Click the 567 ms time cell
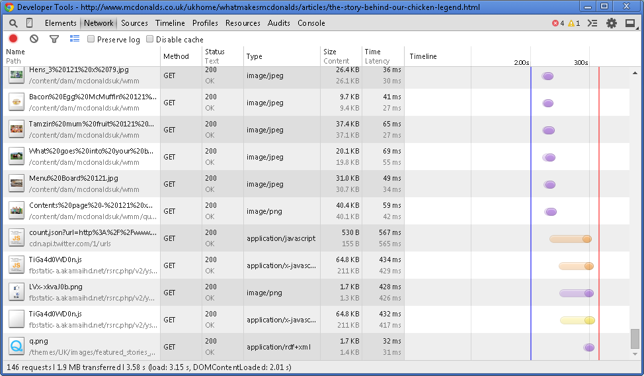This screenshot has width=644, height=376. coord(390,232)
